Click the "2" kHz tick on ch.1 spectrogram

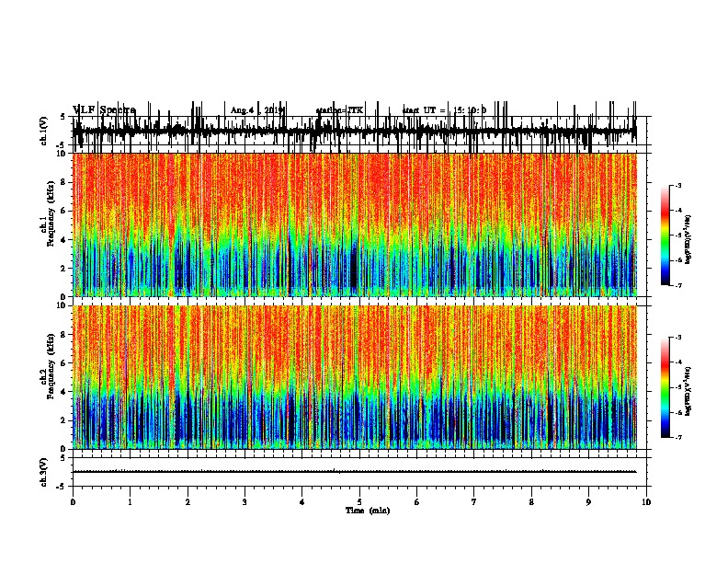coord(64,268)
